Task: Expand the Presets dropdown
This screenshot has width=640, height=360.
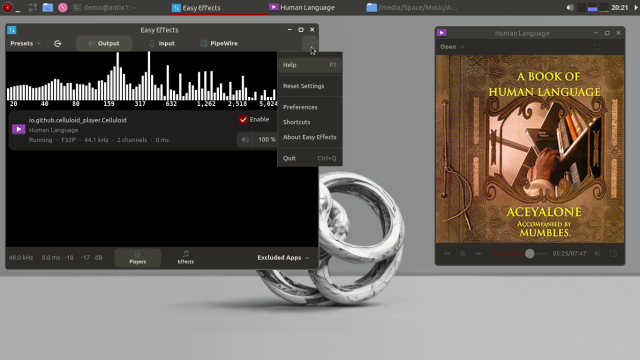Action: coord(25,43)
